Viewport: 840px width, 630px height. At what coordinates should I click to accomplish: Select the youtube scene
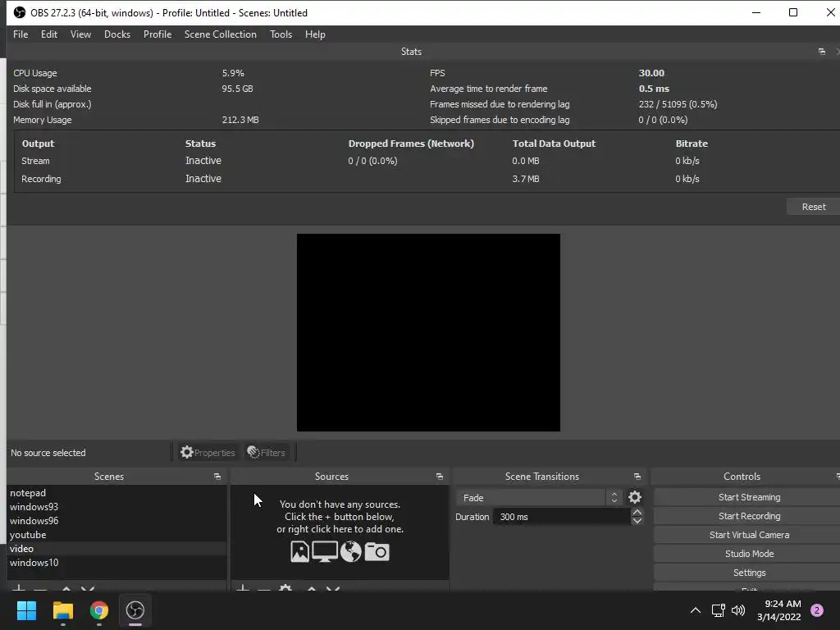(x=116, y=535)
